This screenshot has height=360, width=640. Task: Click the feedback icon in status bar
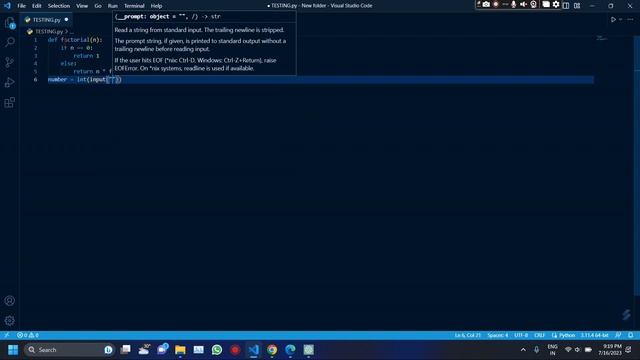[x=618, y=335]
